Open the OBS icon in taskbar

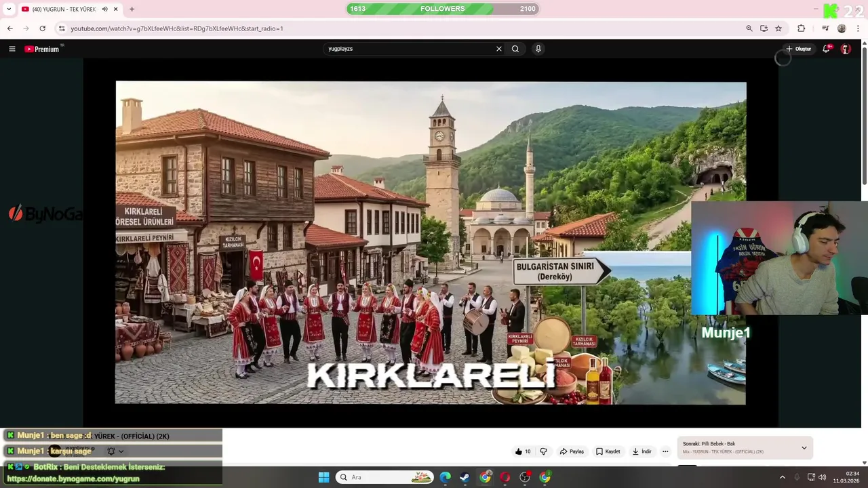click(525, 477)
